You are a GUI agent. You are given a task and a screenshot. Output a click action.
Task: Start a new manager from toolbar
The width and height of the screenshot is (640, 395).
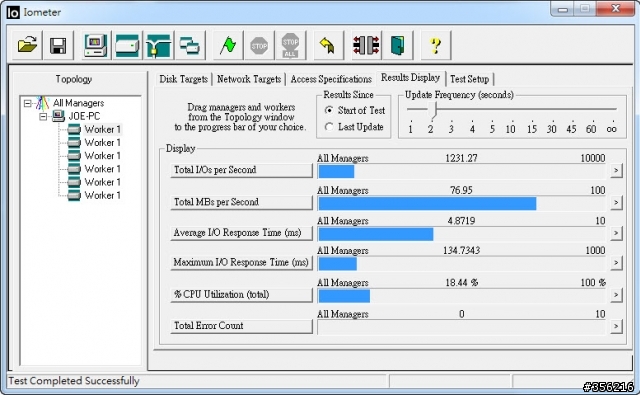pos(96,45)
